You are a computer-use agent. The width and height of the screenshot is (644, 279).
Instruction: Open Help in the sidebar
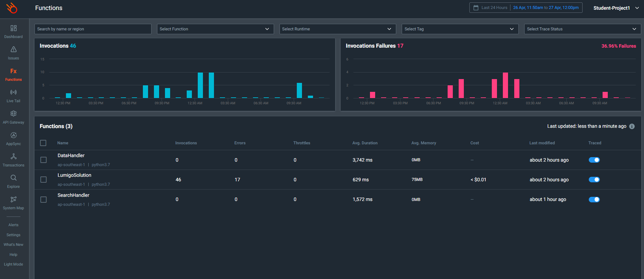pyautogui.click(x=13, y=254)
